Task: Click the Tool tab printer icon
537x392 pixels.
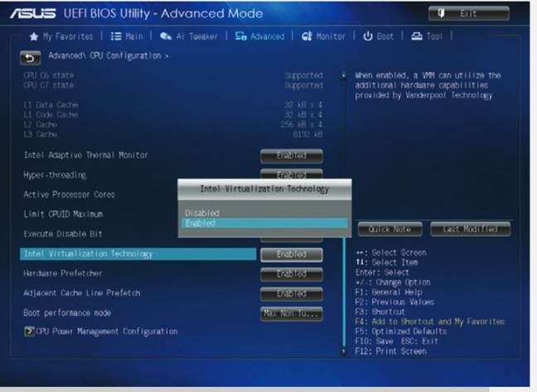Action: [x=417, y=36]
